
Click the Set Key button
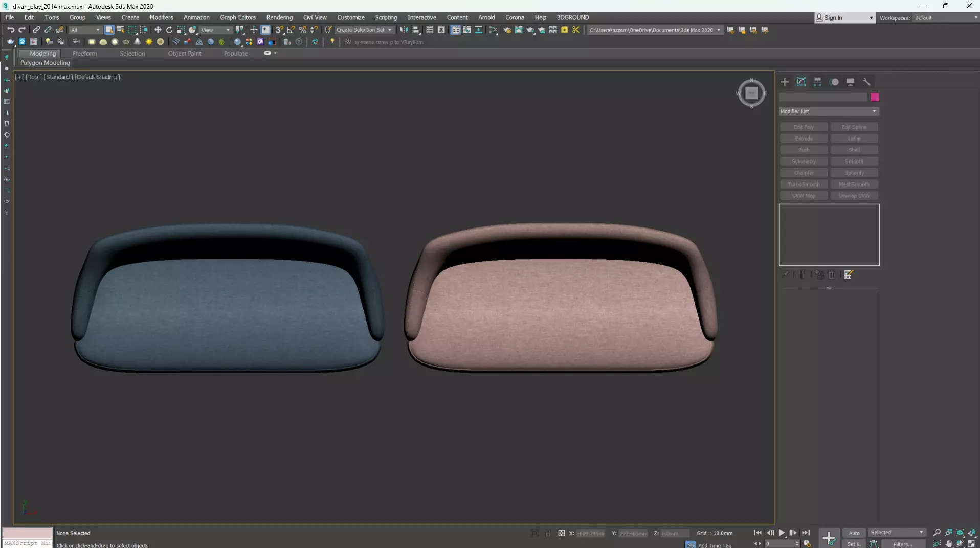(x=854, y=544)
